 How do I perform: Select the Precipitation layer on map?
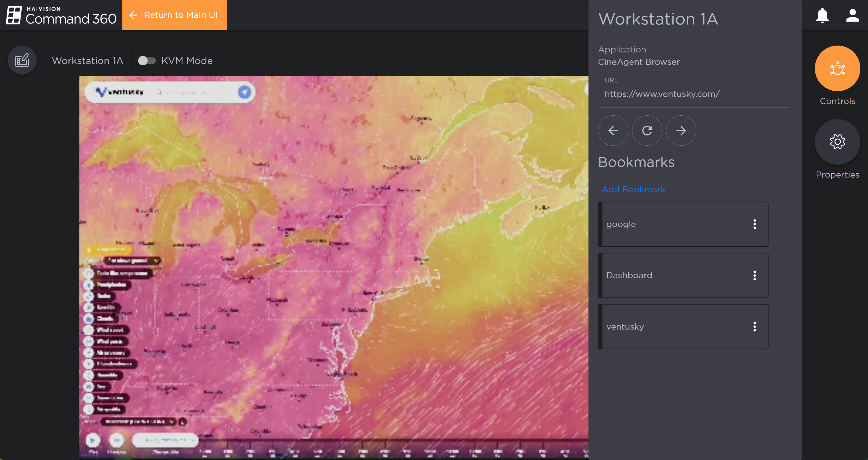111,285
